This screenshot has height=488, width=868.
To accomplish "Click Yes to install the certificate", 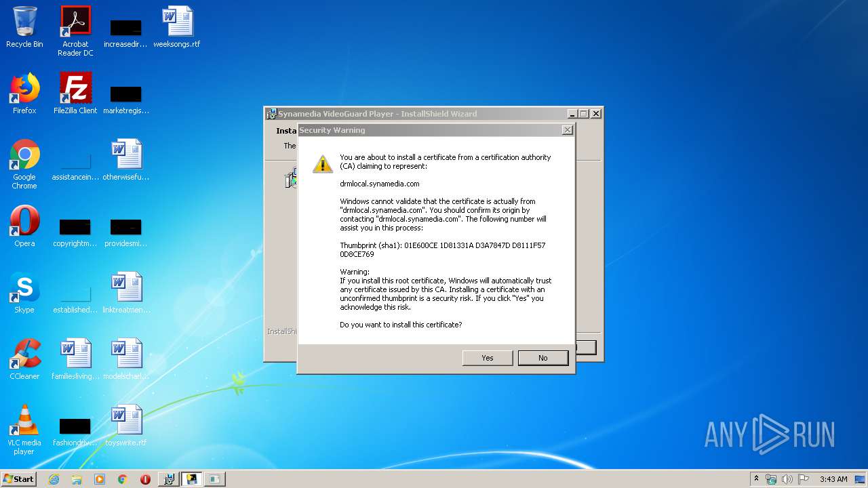I will coord(488,358).
